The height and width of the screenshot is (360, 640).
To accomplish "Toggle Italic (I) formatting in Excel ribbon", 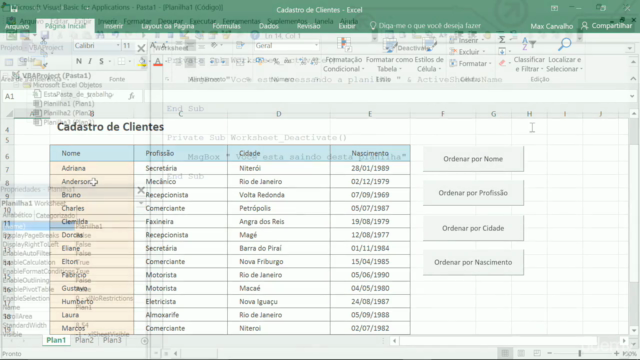I will point(90,61).
